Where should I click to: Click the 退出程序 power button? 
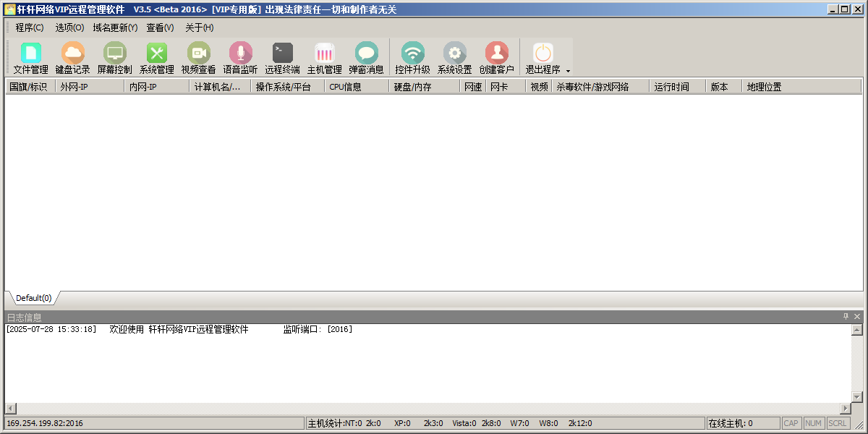(x=542, y=58)
